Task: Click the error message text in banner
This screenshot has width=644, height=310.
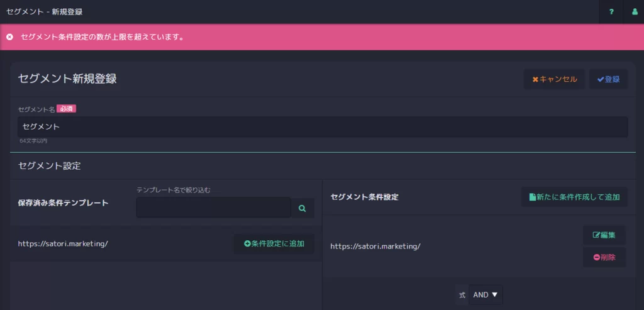Action: click(x=102, y=37)
